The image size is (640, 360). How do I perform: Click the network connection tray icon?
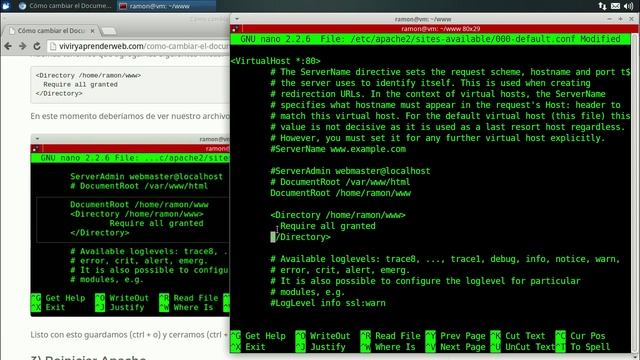click(x=602, y=6)
